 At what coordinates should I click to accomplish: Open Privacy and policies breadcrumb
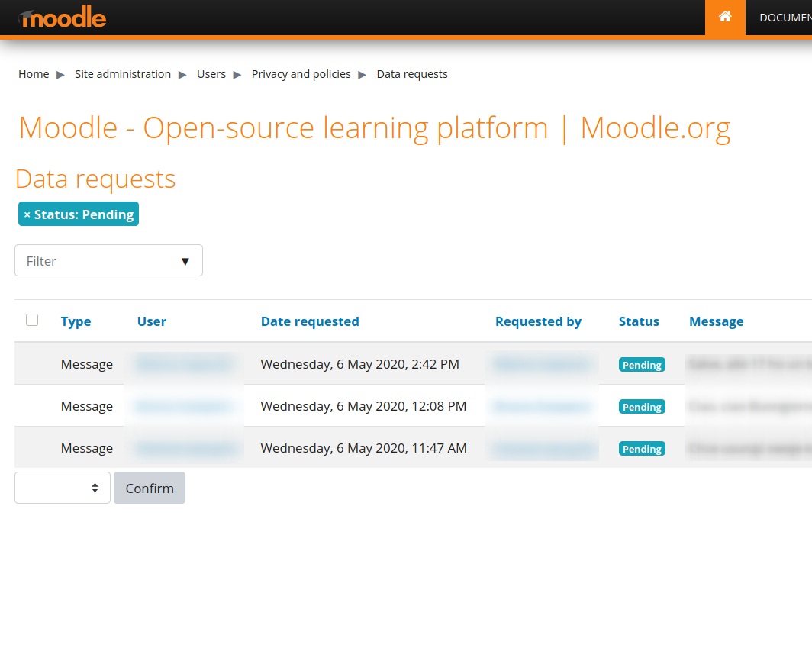click(x=301, y=74)
